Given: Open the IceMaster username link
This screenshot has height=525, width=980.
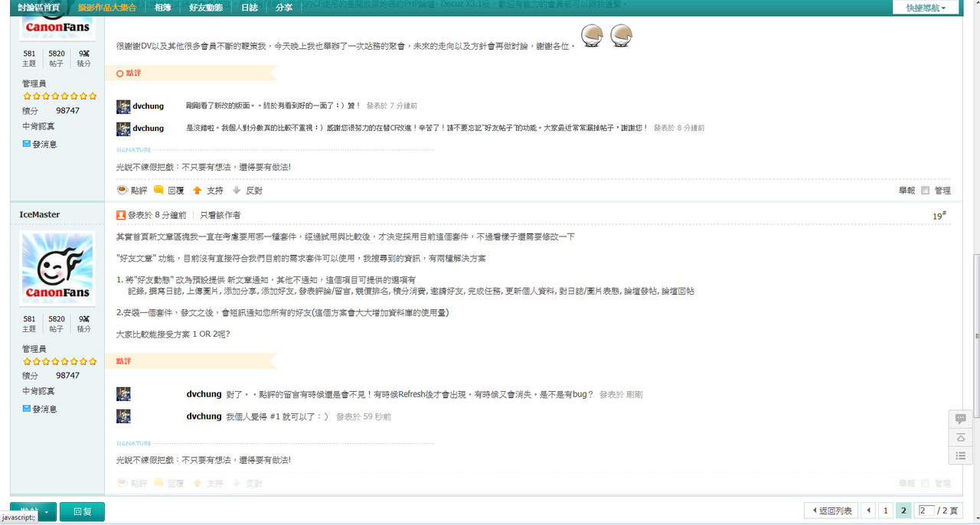Looking at the screenshot, I should click(40, 214).
